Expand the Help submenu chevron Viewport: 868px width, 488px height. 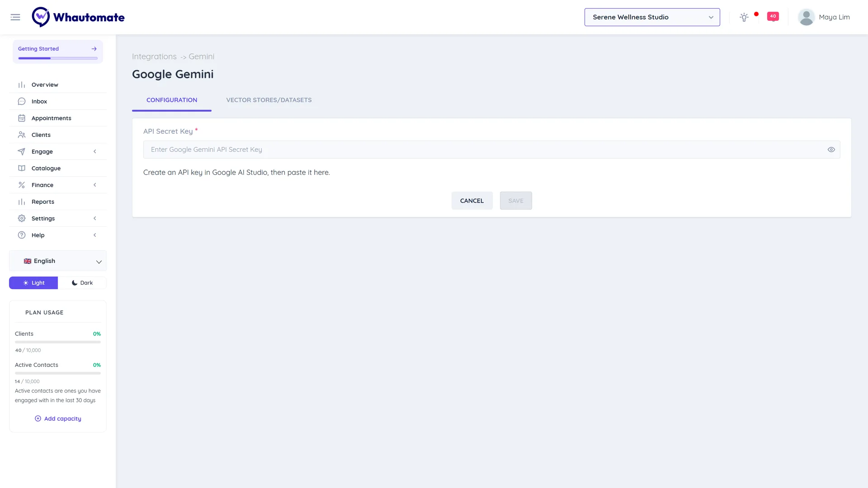95,235
